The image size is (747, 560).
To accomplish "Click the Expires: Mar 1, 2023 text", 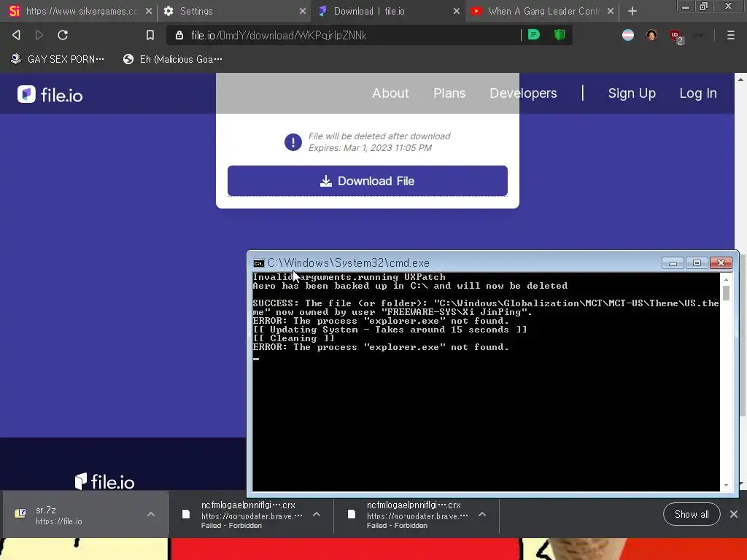I will click(x=370, y=147).
